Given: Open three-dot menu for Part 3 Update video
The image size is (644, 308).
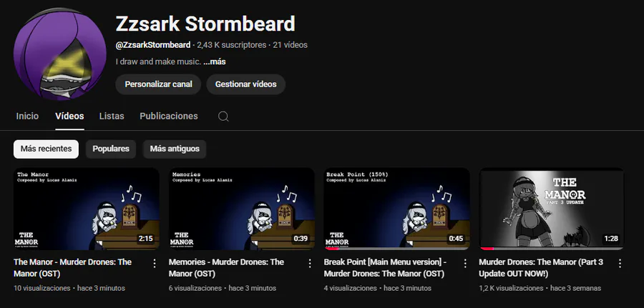Looking at the screenshot, I should tap(620, 263).
